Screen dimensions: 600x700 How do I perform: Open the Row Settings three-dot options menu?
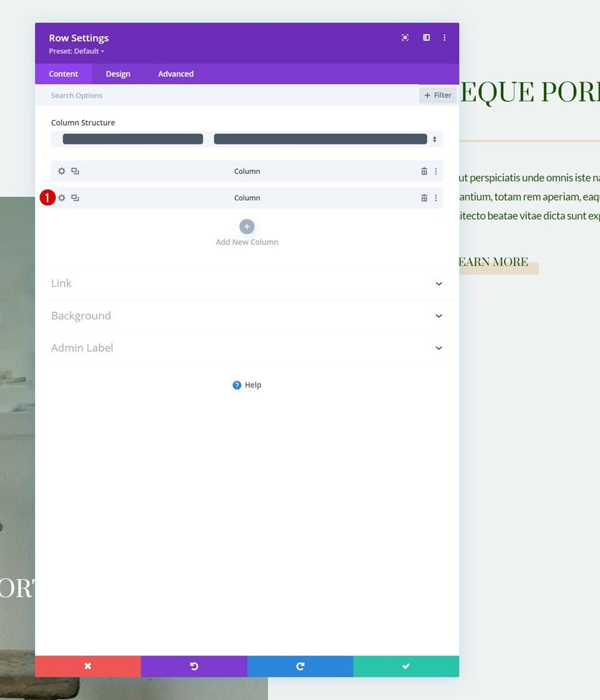pos(445,37)
